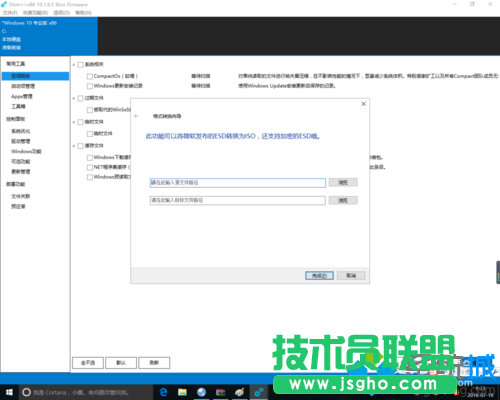Screen dimensions: 500x400
Task: Click the taskbar clock showing date
Action: click(x=480, y=392)
